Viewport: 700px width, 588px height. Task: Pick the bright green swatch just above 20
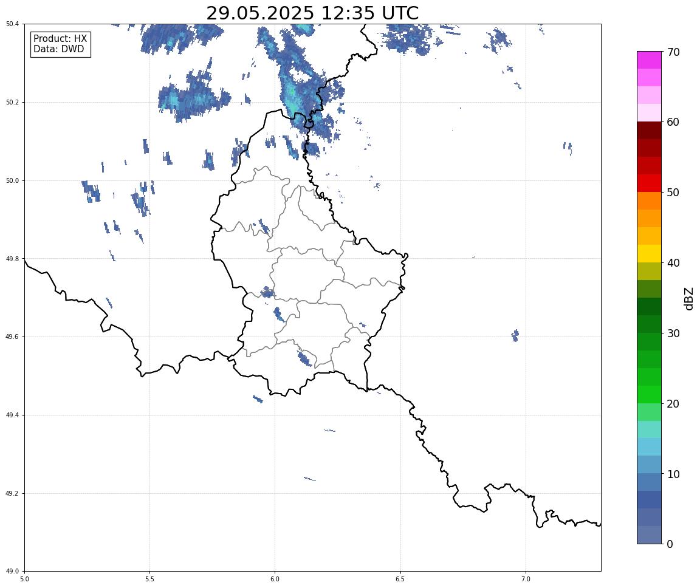point(649,394)
